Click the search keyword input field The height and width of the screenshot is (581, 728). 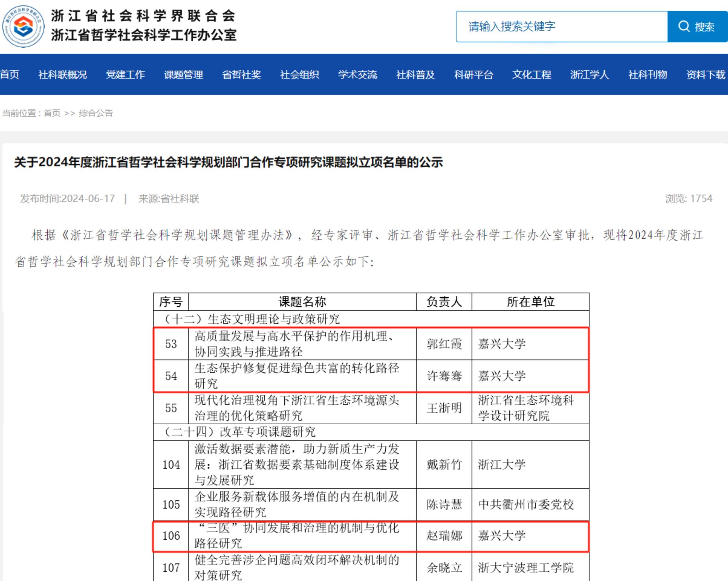pos(562,27)
